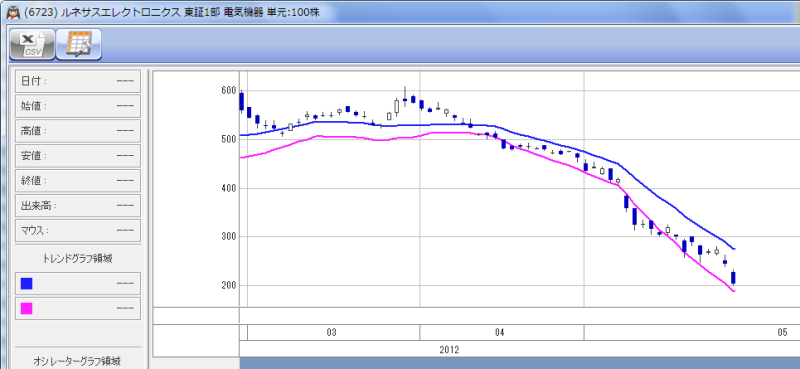This screenshot has width=800, height=369.
Task: Click the CSV export toolbar button
Action: [32, 44]
